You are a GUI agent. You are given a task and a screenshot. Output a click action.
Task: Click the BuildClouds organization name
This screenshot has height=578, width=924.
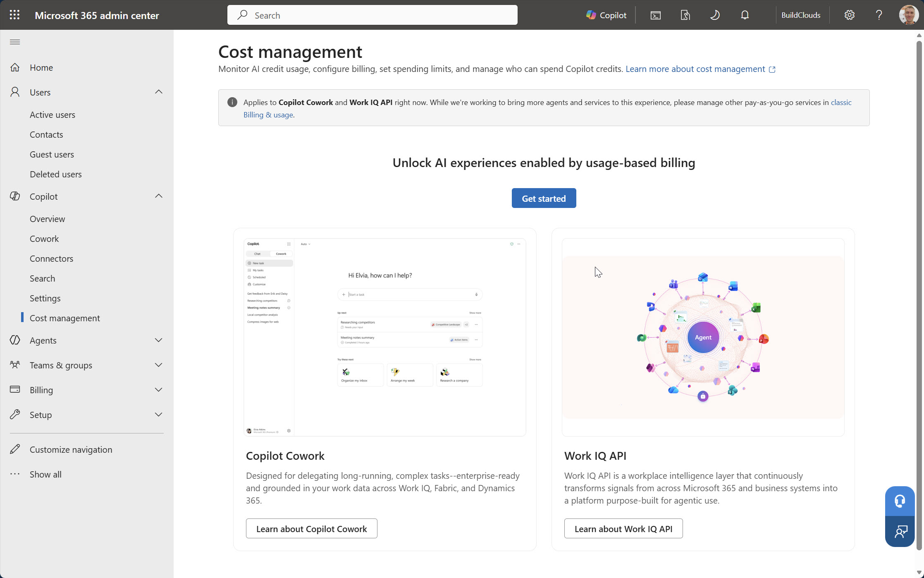coord(801,15)
